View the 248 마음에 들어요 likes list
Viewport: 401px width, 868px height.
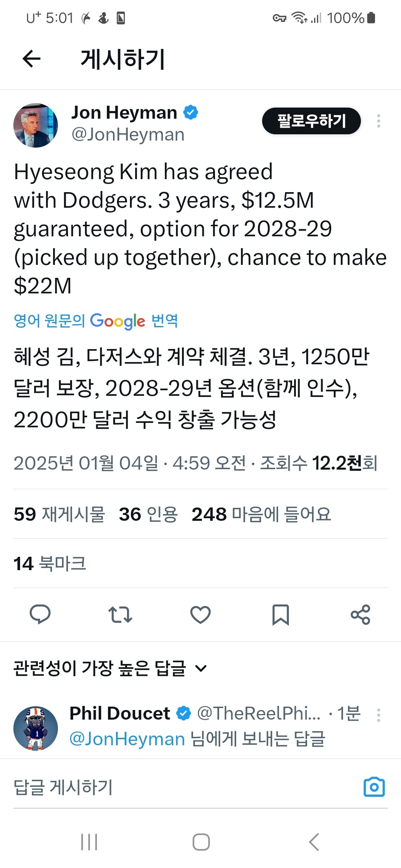point(261,514)
